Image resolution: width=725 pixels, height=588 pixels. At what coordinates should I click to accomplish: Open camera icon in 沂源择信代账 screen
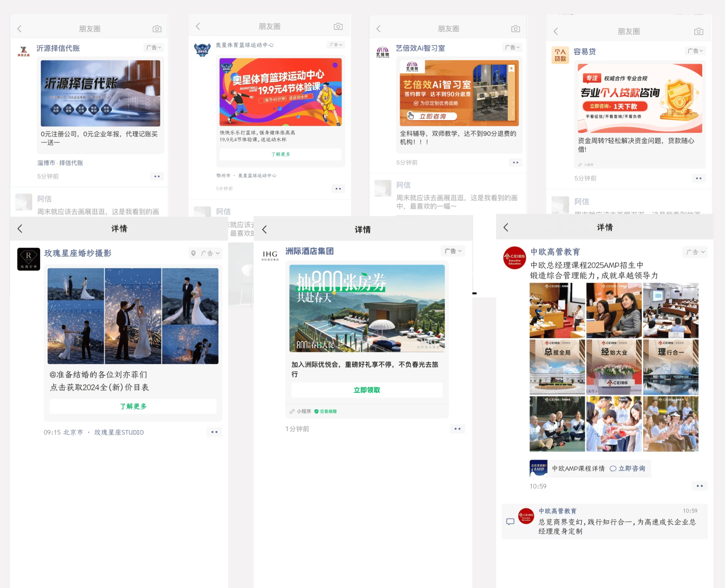[x=157, y=29]
